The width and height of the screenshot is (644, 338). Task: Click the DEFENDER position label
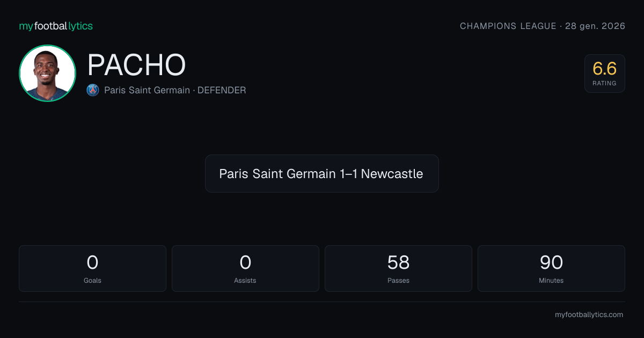(222, 90)
